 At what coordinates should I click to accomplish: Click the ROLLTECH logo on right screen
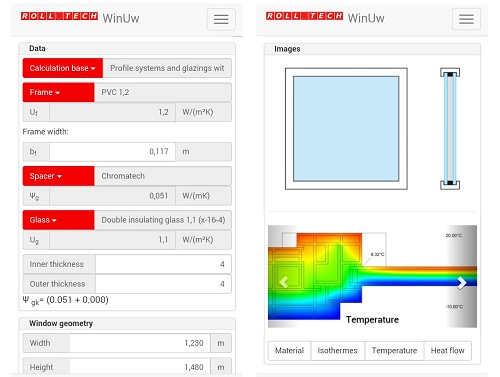[304, 16]
